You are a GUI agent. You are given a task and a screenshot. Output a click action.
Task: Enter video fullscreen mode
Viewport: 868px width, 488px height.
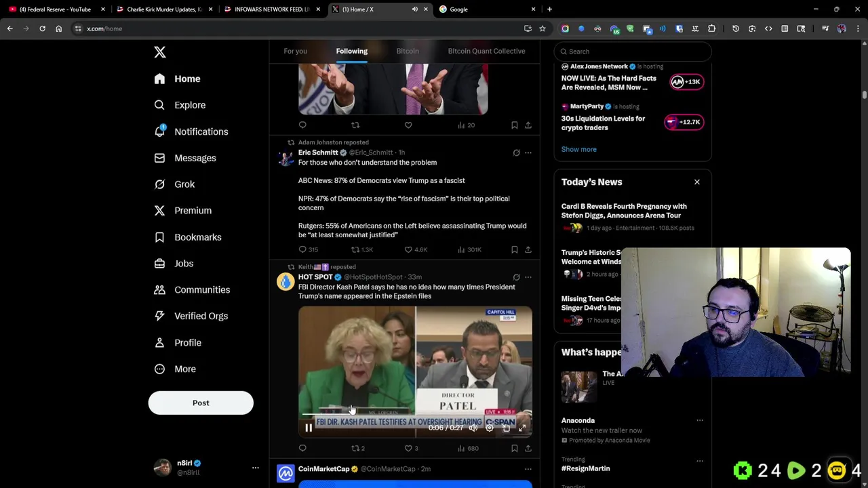[x=522, y=428]
